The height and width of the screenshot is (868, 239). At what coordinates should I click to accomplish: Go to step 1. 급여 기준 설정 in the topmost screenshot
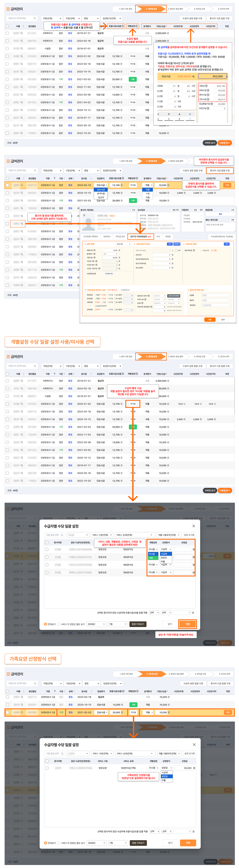tap(126, 9)
